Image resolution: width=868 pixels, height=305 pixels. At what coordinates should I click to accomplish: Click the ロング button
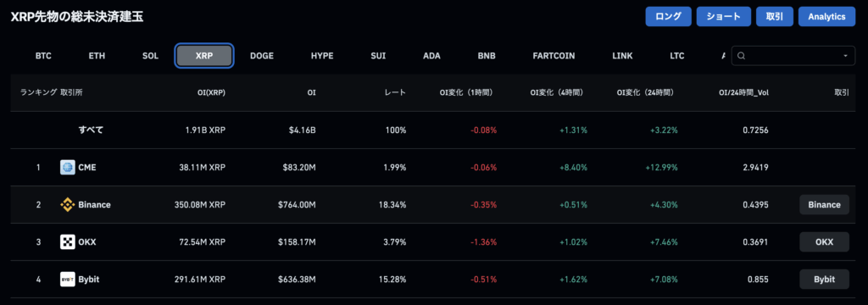tap(668, 17)
